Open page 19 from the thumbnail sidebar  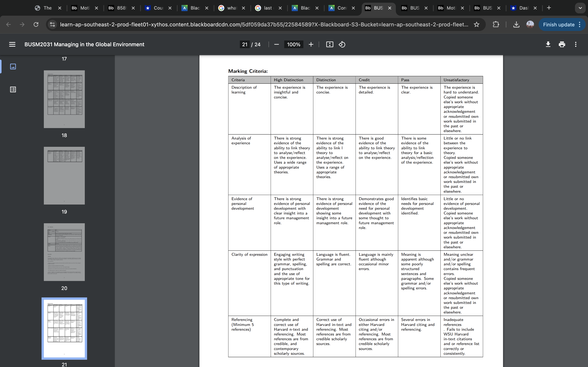[x=64, y=175]
